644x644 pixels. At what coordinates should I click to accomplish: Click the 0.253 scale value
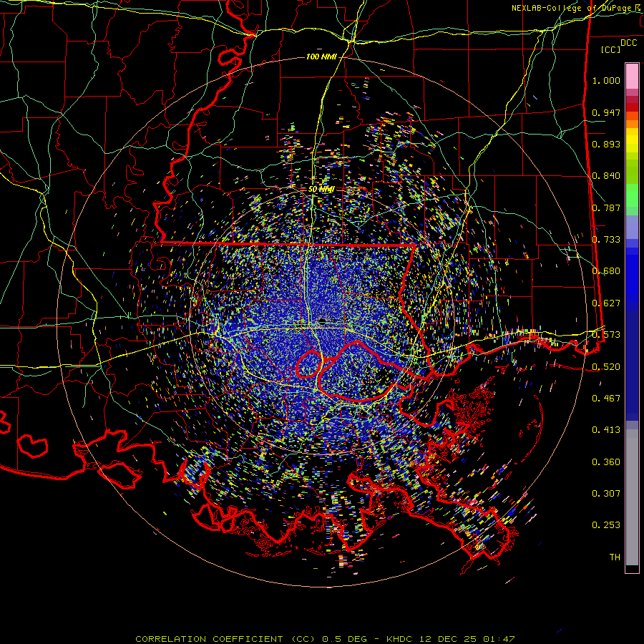[x=606, y=525]
